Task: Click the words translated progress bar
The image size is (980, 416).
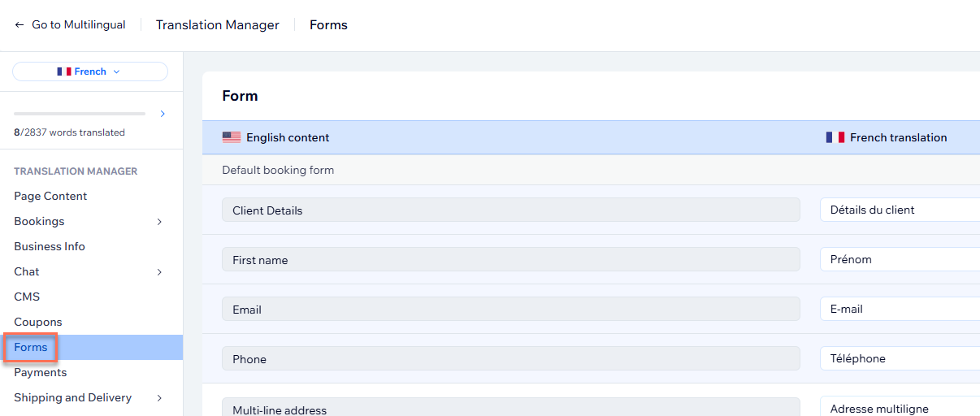Action: pos(80,114)
